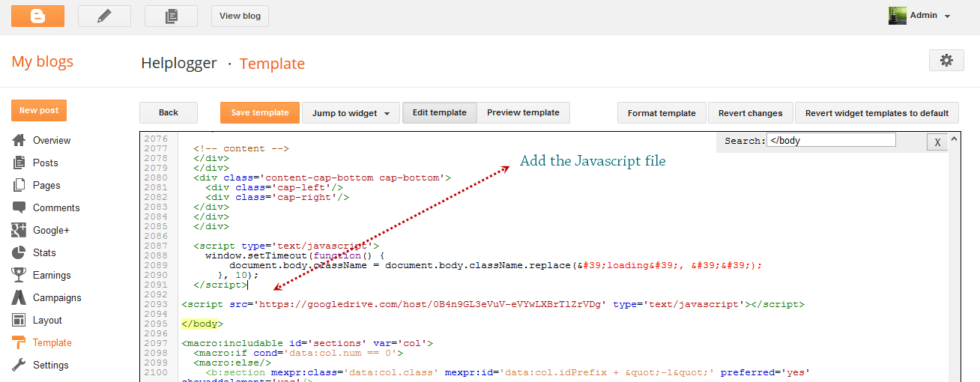The image size is (980, 382).
Task: Click the Overview house icon
Action: (x=19, y=140)
